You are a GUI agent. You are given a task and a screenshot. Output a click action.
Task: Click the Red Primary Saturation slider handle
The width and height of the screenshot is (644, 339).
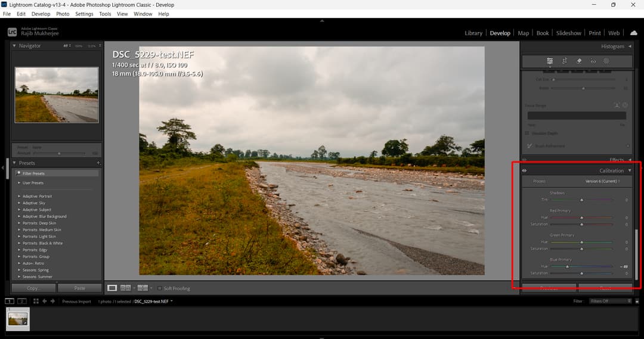[x=581, y=225]
